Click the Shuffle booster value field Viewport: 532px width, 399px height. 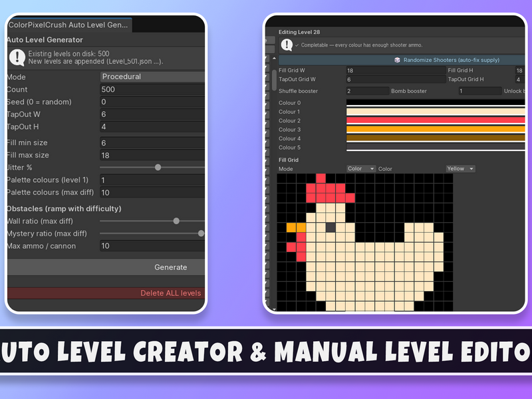point(368,91)
